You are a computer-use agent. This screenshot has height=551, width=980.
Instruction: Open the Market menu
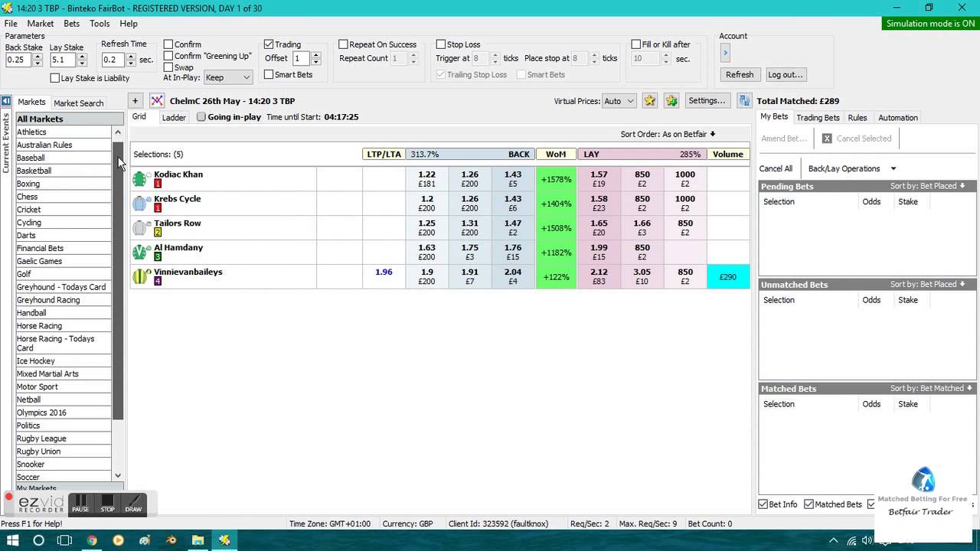[41, 24]
